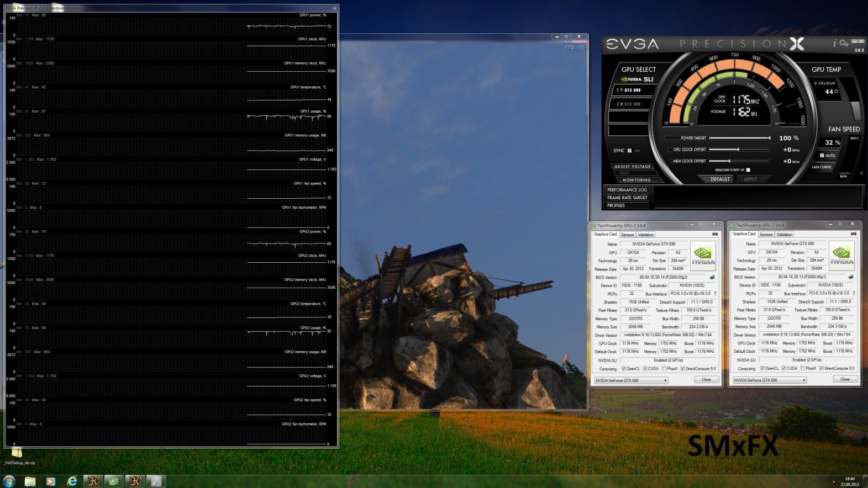Minimize the Precision X window
868x488 pixels.
[x=855, y=41]
